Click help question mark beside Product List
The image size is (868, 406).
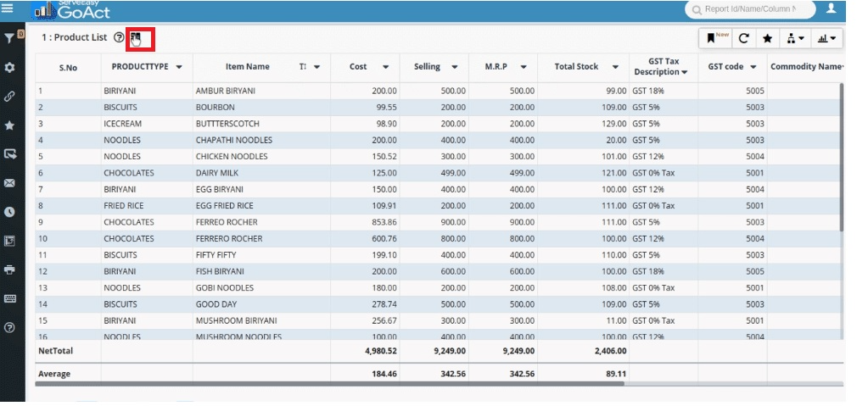pyautogui.click(x=119, y=38)
